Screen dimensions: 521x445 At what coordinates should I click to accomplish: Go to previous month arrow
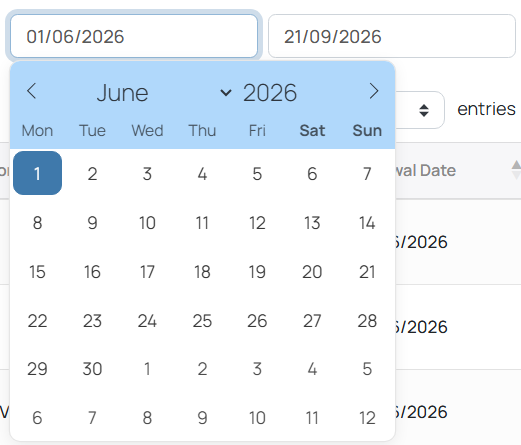(31, 91)
